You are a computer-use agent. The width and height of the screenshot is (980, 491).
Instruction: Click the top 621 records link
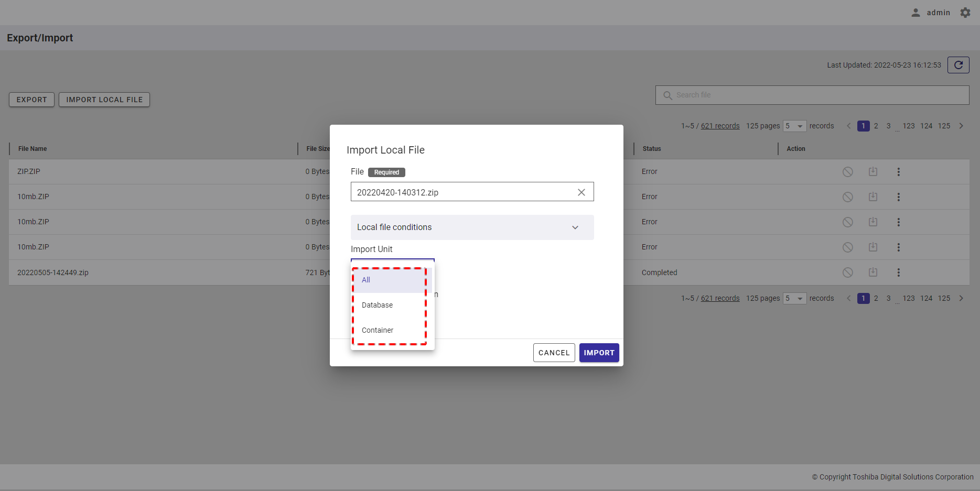(720, 126)
